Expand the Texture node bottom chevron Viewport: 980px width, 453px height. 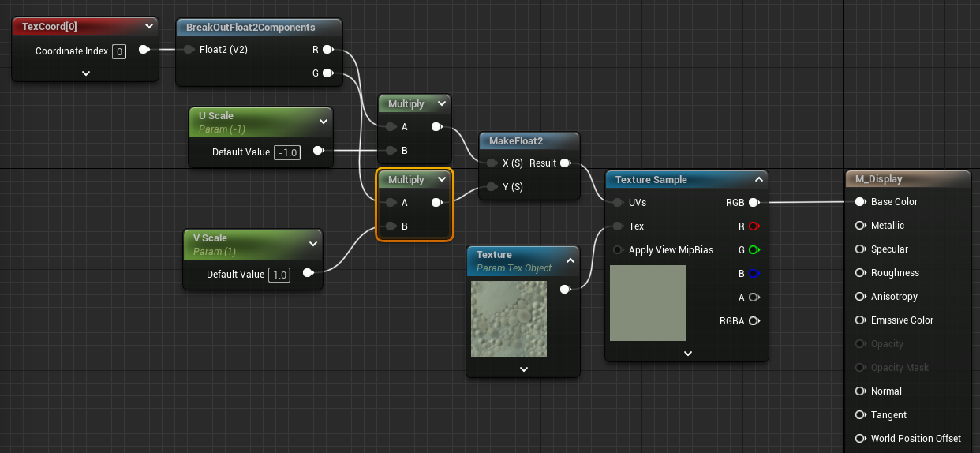(x=523, y=369)
